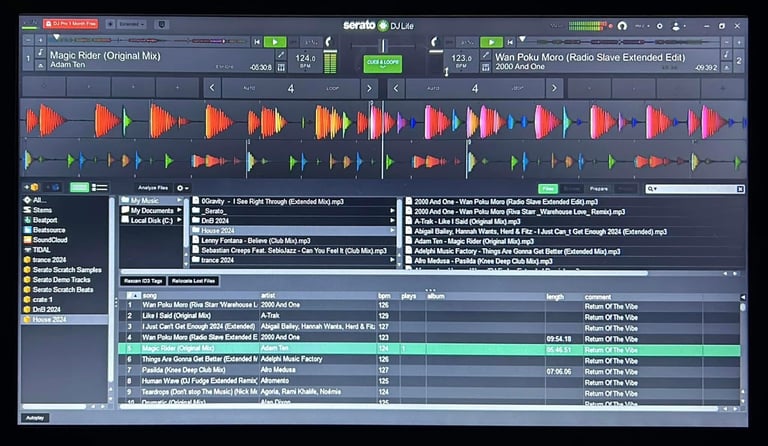The image size is (768, 446).
Task: Click deck 1 plus zoom button
Action: click(41, 40)
